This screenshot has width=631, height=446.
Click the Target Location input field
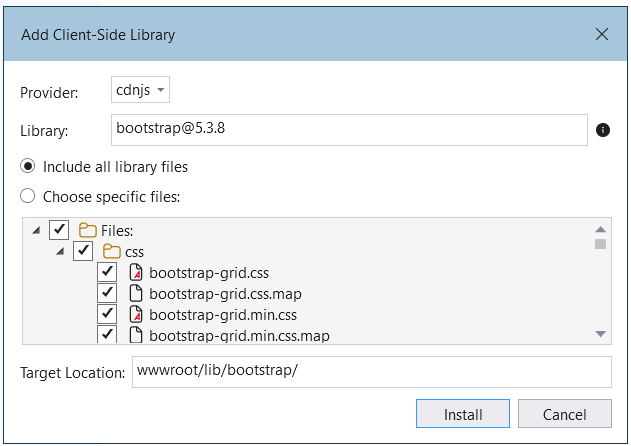coord(372,372)
